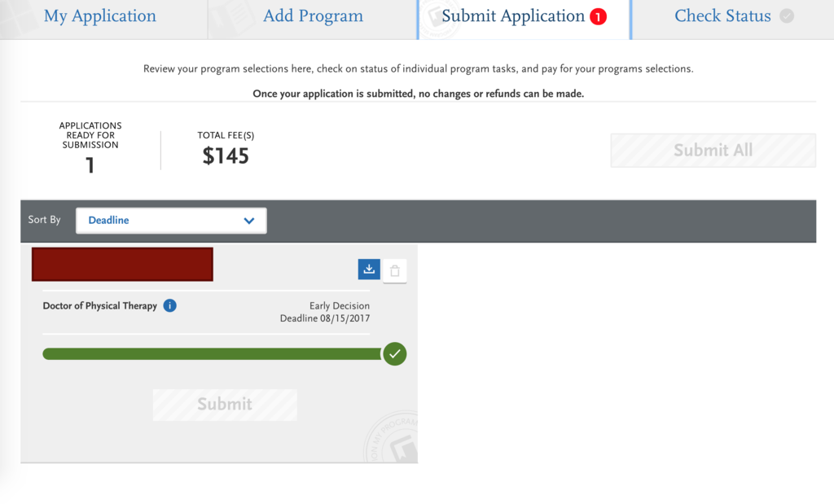This screenshot has width=834, height=504.
Task: Click the trash can delete program icon
Action: tap(395, 270)
